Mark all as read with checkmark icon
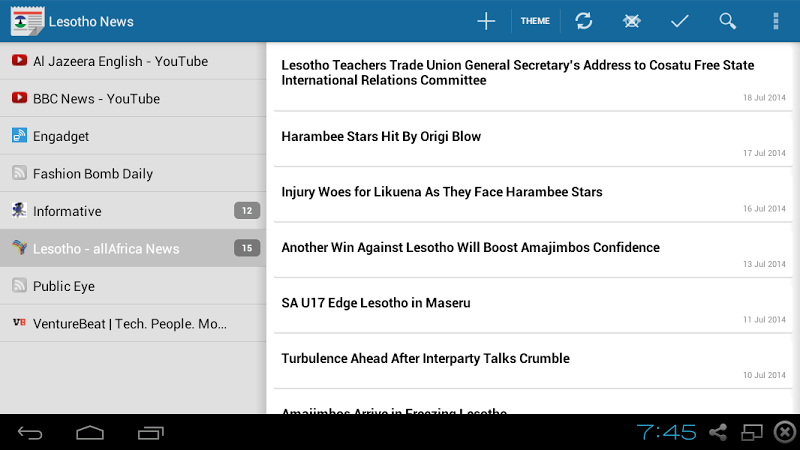 [680, 21]
